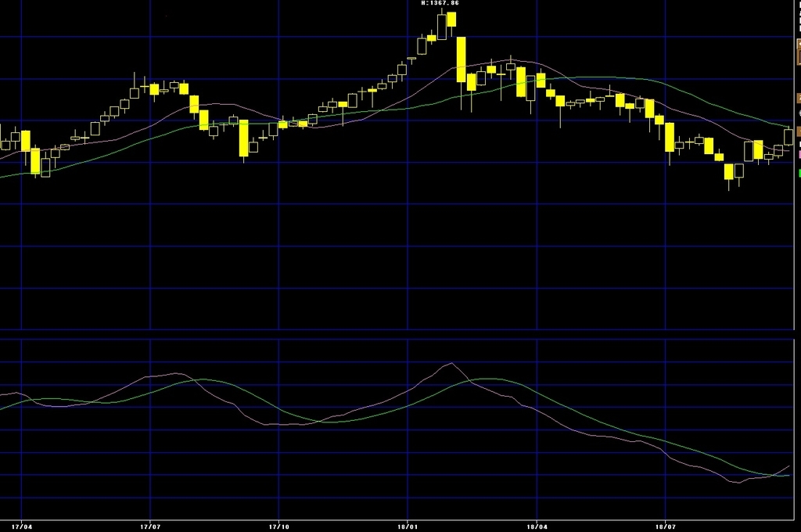The height and width of the screenshot is (532, 801).
Task: Select the 17/07 date axis label
Action: tap(150, 527)
